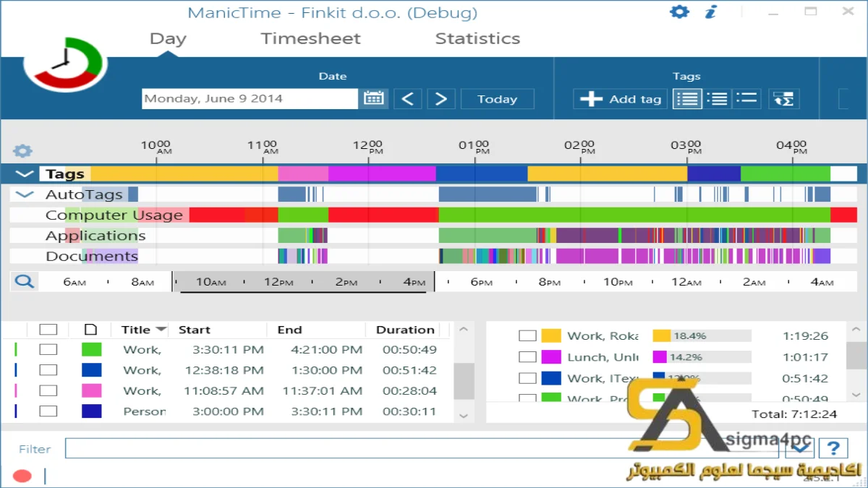The width and height of the screenshot is (868, 488).
Task: Open the Title column sort dropdown
Action: coord(161,330)
